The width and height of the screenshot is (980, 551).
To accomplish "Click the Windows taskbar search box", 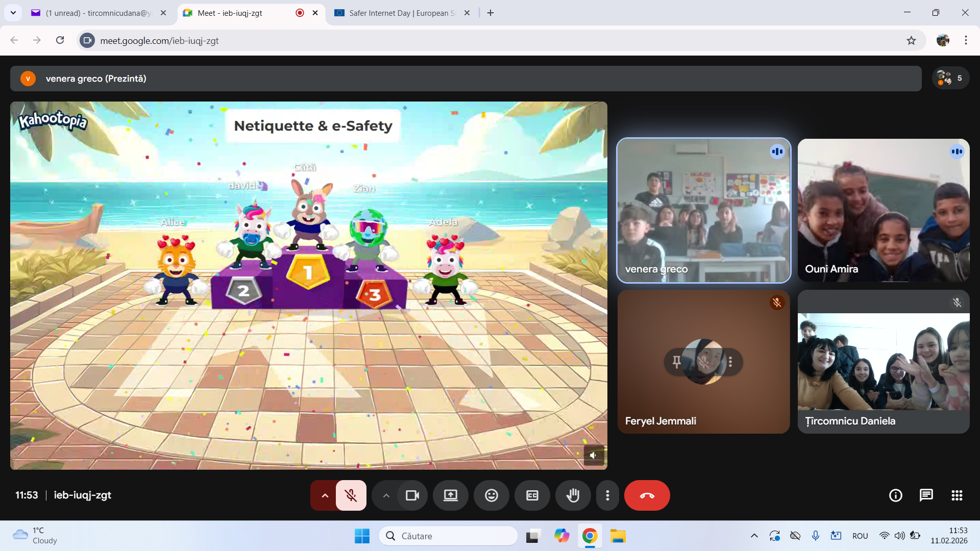I will (x=449, y=536).
